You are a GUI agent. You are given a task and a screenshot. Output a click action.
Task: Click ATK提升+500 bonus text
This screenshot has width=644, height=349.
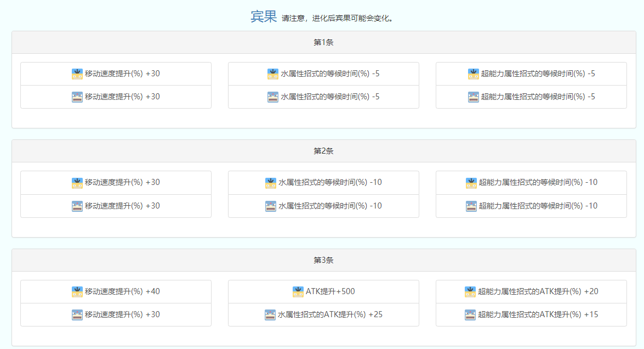[330, 291]
